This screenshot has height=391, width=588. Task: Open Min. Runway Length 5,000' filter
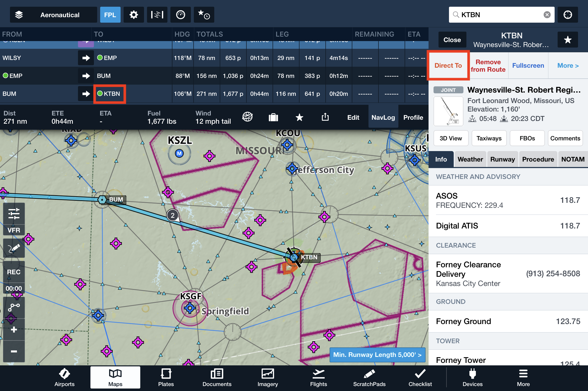pos(377,355)
